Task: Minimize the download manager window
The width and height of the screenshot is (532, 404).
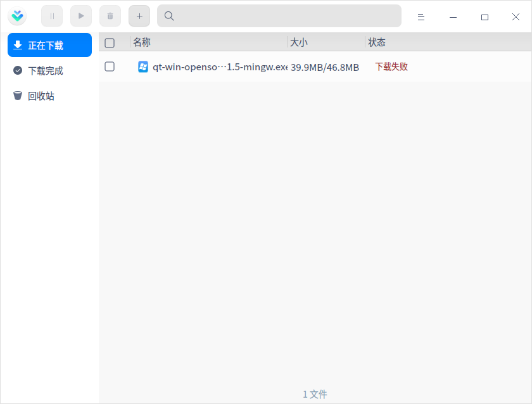Action: (453, 17)
